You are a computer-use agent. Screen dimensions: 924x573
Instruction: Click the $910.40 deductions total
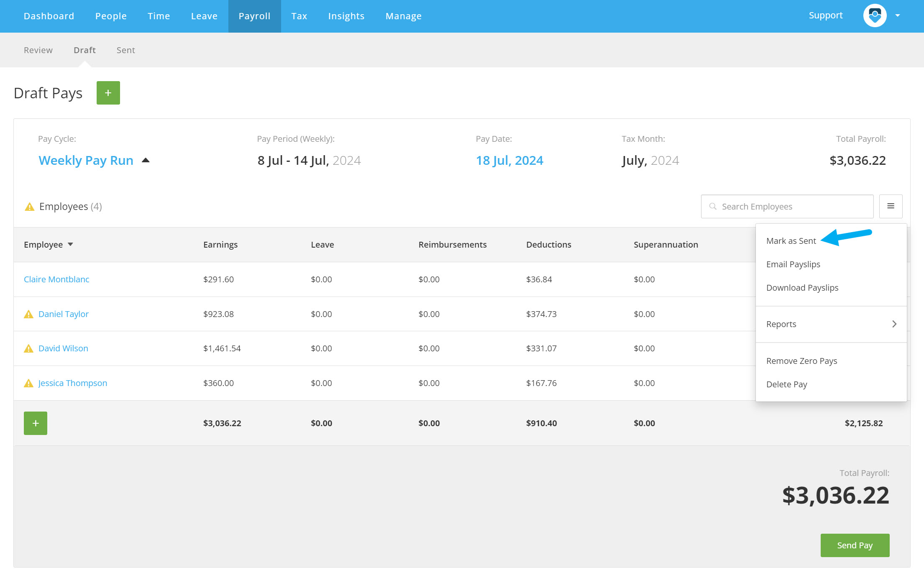pyautogui.click(x=542, y=423)
